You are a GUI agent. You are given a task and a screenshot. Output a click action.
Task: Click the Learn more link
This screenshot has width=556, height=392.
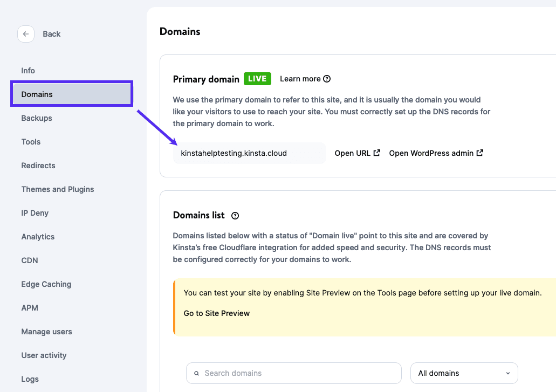pos(300,79)
